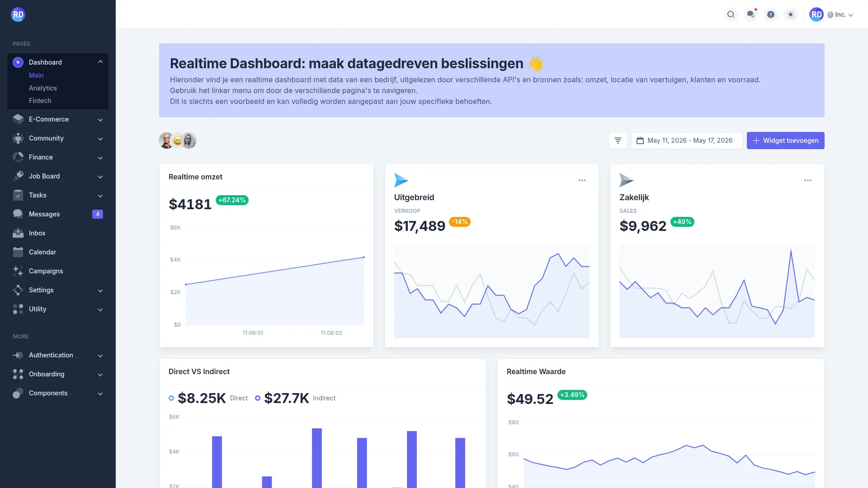Click the -14% badge on Uitgebreid
Screen dimensions: 868x488
(460, 222)
